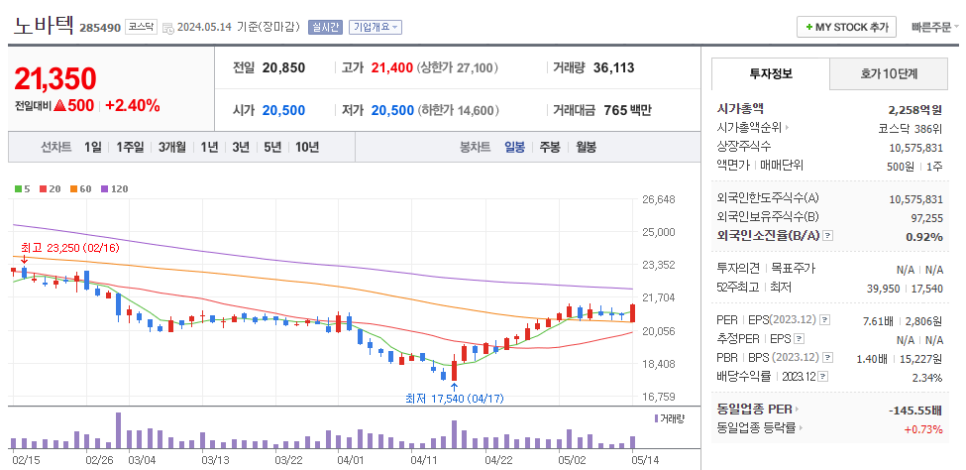
Task: Select the 3개월 line chart period
Action: [x=172, y=147]
